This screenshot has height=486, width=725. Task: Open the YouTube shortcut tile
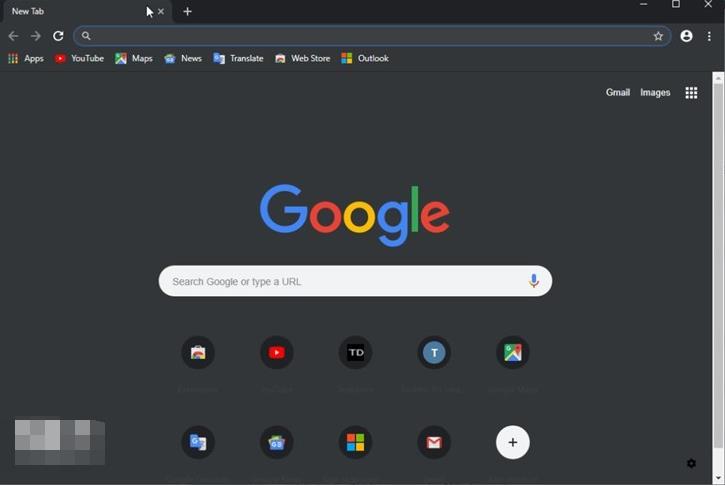tap(276, 352)
